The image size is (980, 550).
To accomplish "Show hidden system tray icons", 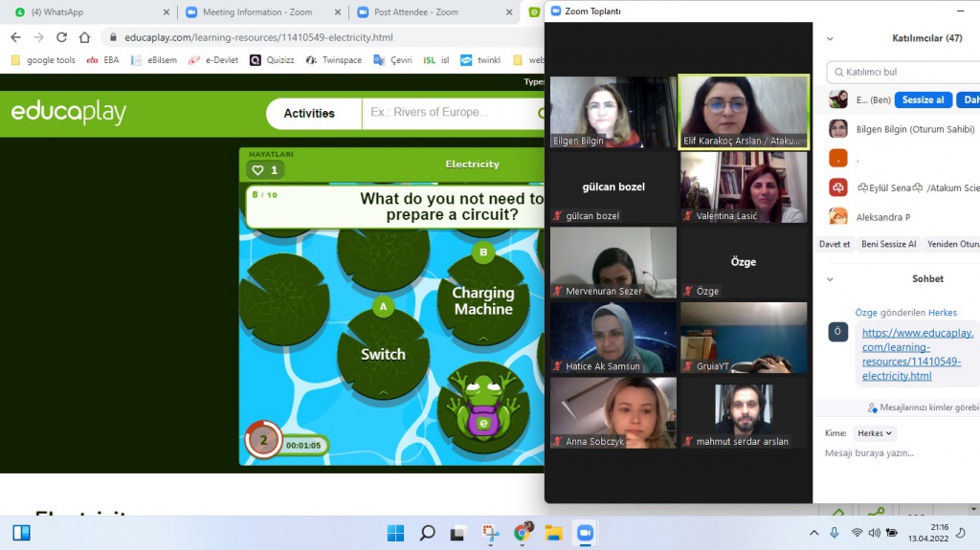I will click(813, 533).
